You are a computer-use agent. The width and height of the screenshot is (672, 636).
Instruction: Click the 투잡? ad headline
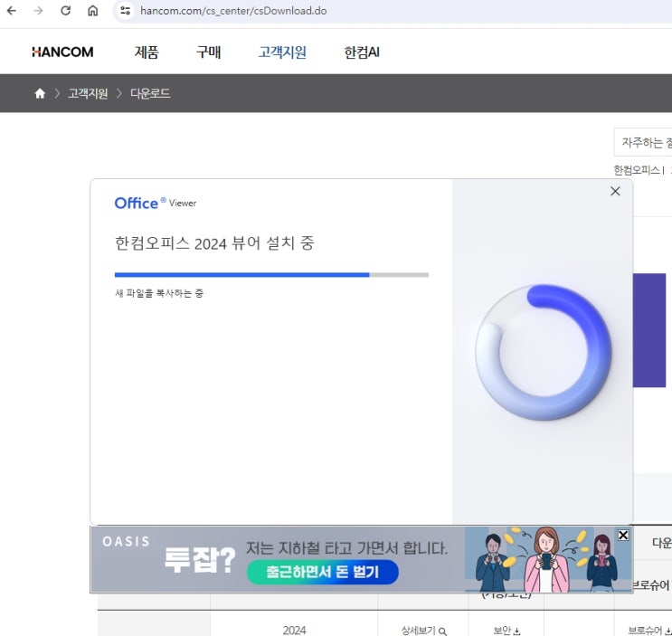(x=199, y=560)
